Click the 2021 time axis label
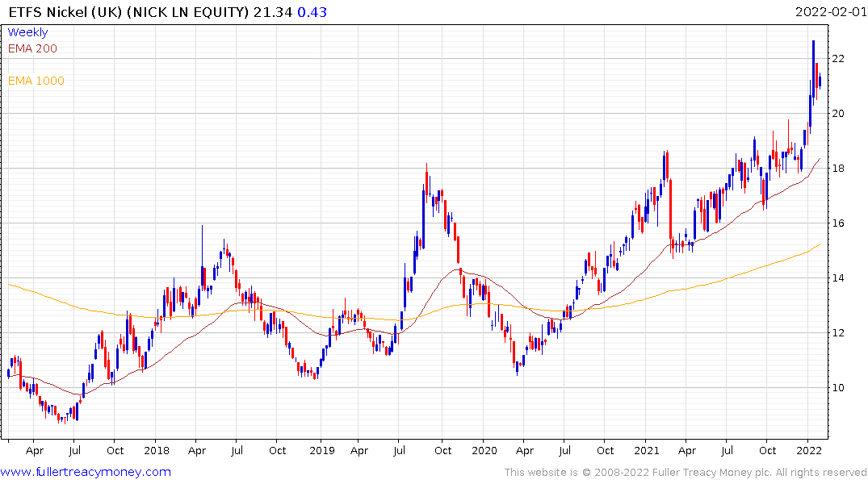 click(647, 450)
